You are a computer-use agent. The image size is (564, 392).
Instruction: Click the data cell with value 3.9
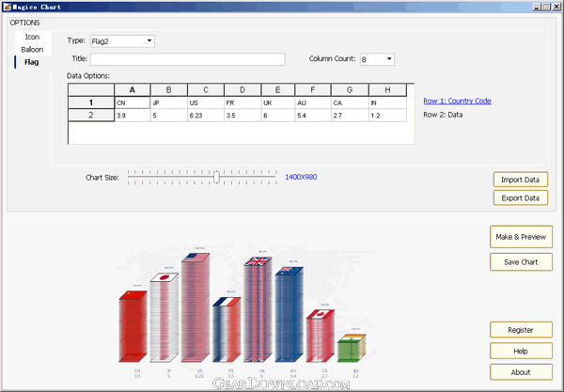click(133, 116)
